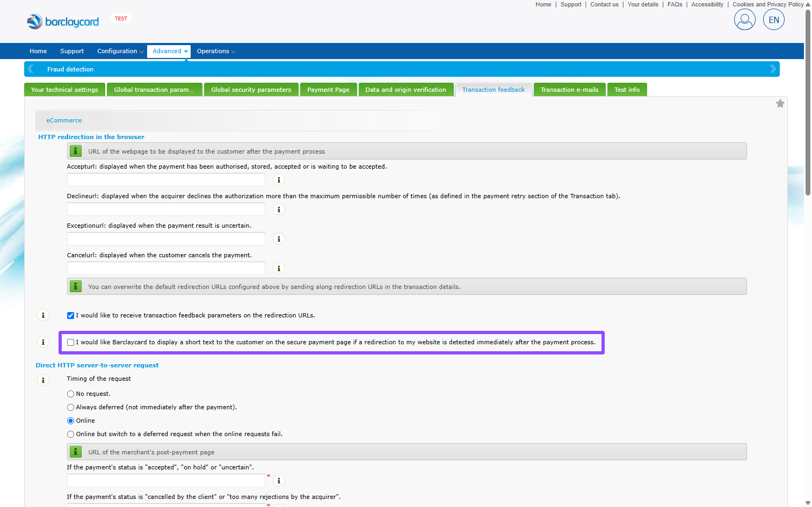Select Online but switch to deferred radio
Screen dimensions: 812x507
coord(70,434)
